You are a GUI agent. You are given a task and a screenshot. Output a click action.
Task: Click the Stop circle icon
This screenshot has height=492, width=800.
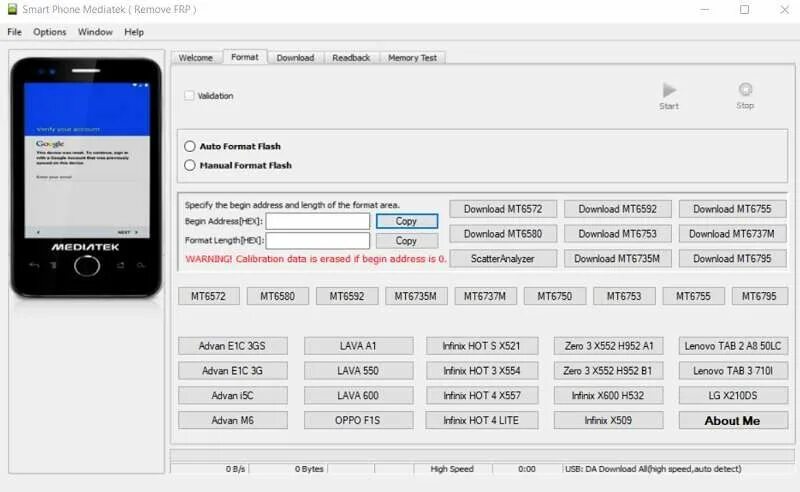745,89
